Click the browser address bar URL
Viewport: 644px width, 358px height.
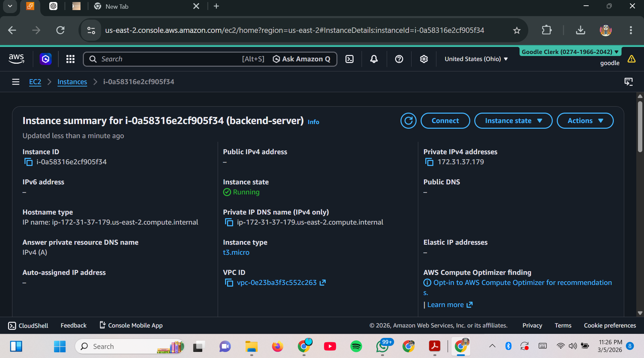(294, 31)
